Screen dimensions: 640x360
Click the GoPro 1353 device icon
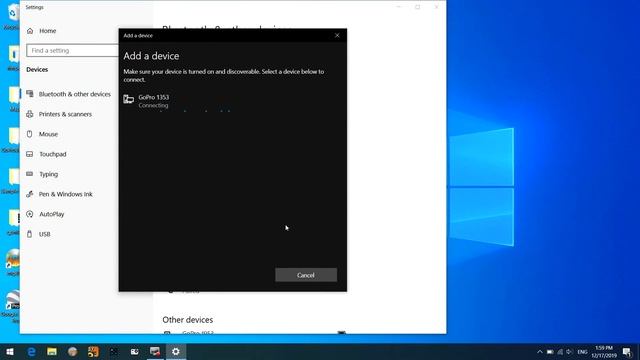(x=129, y=99)
